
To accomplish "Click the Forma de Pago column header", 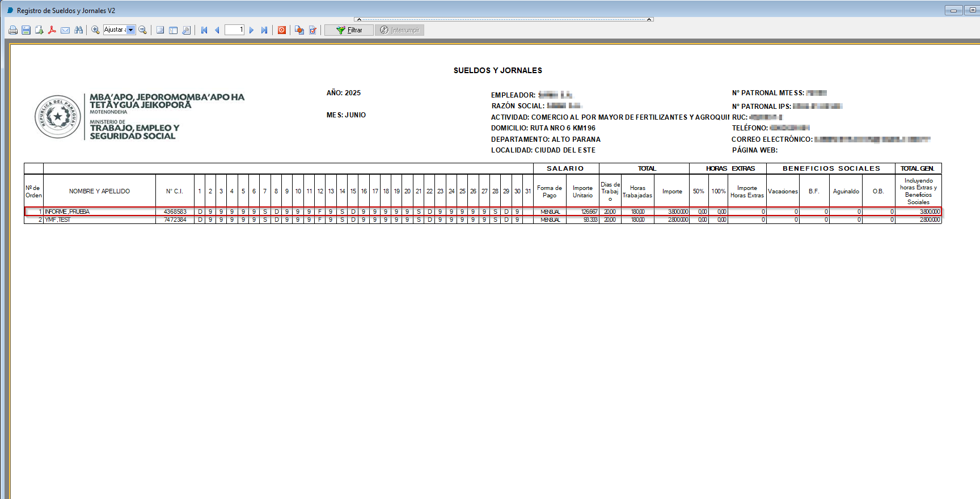I will (550, 192).
